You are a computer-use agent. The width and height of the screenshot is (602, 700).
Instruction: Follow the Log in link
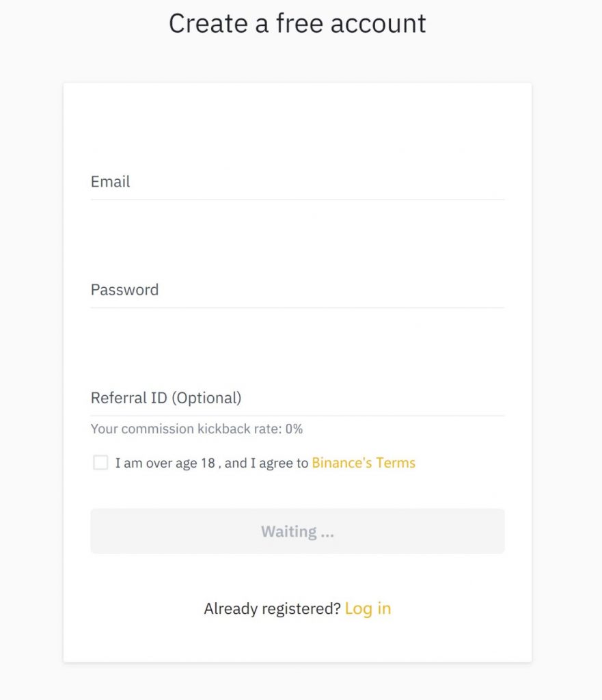click(368, 608)
